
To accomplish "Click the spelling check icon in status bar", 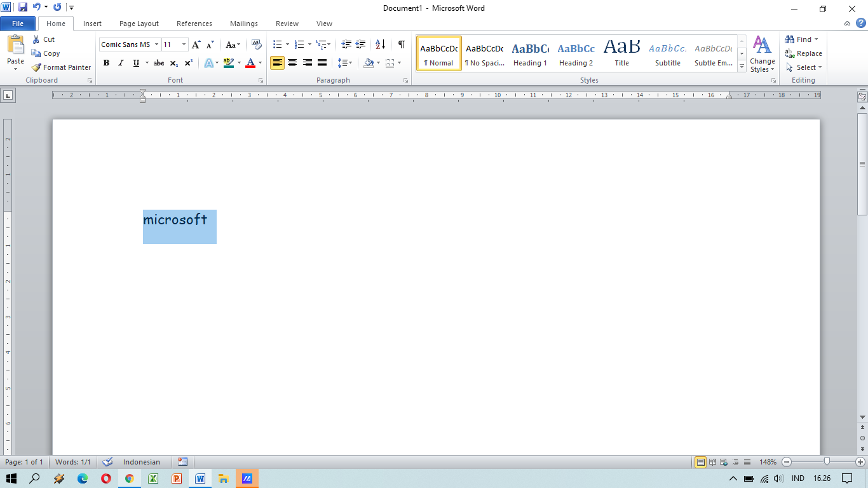I will click(107, 462).
